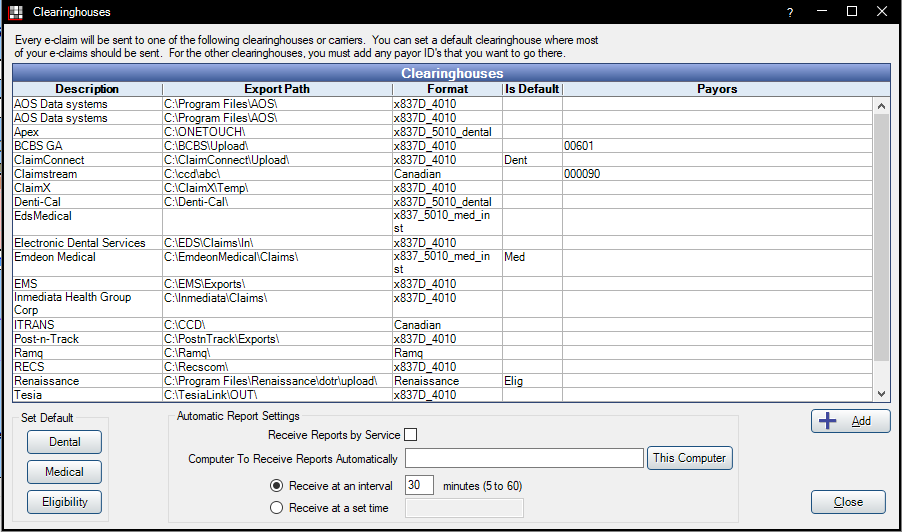
Task: Select Receive at a set time option
Action: point(277,508)
